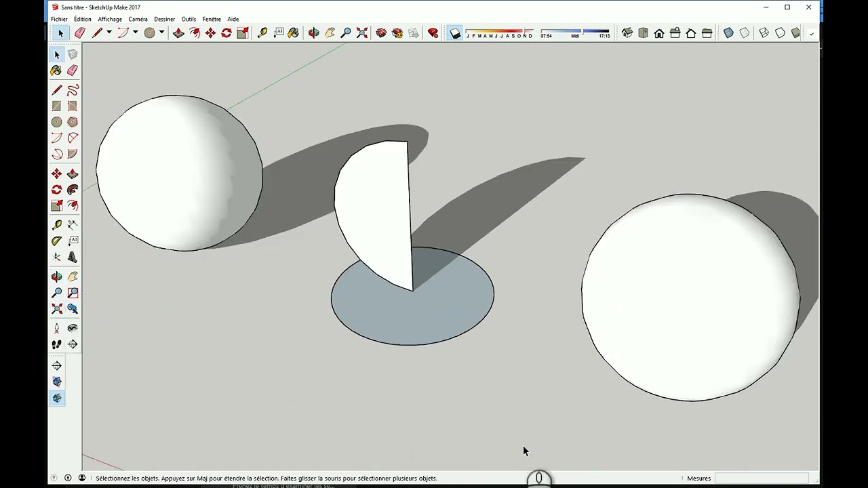
Task: Enable Wireframe face style
Action: [x=764, y=33]
